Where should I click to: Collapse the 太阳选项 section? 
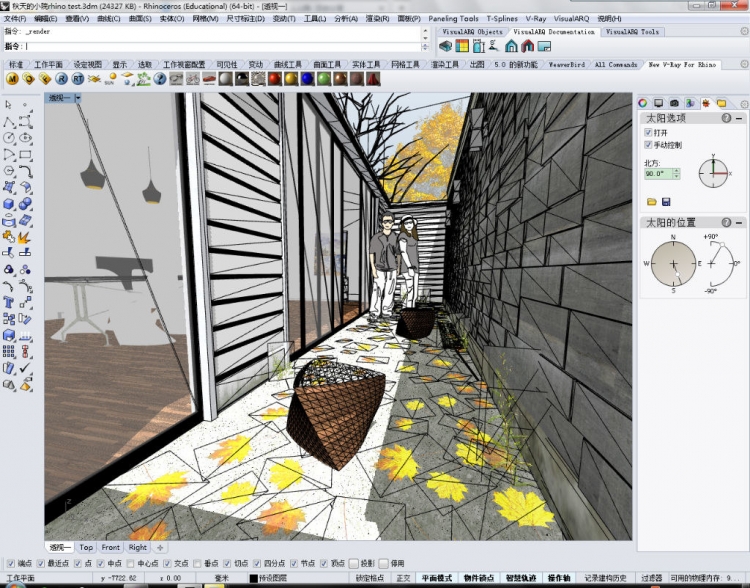tap(739, 118)
